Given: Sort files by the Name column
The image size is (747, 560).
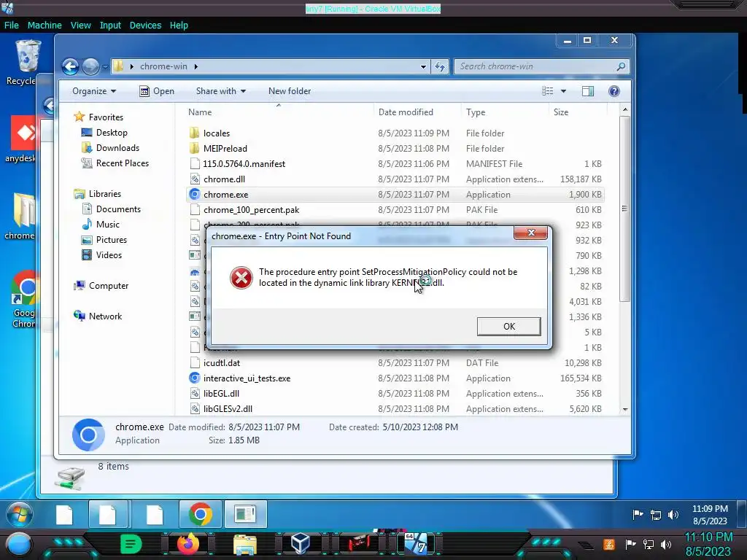Looking at the screenshot, I should (x=200, y=112).
